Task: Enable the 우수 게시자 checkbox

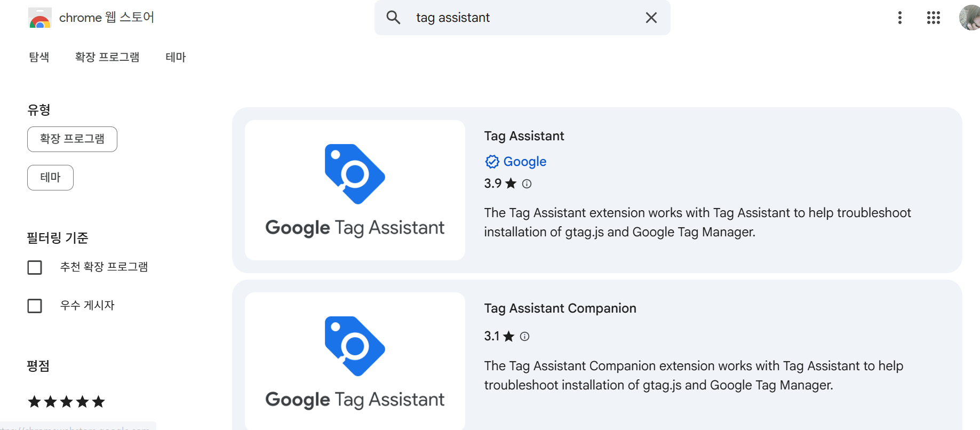Action: (x=35, y=306)
